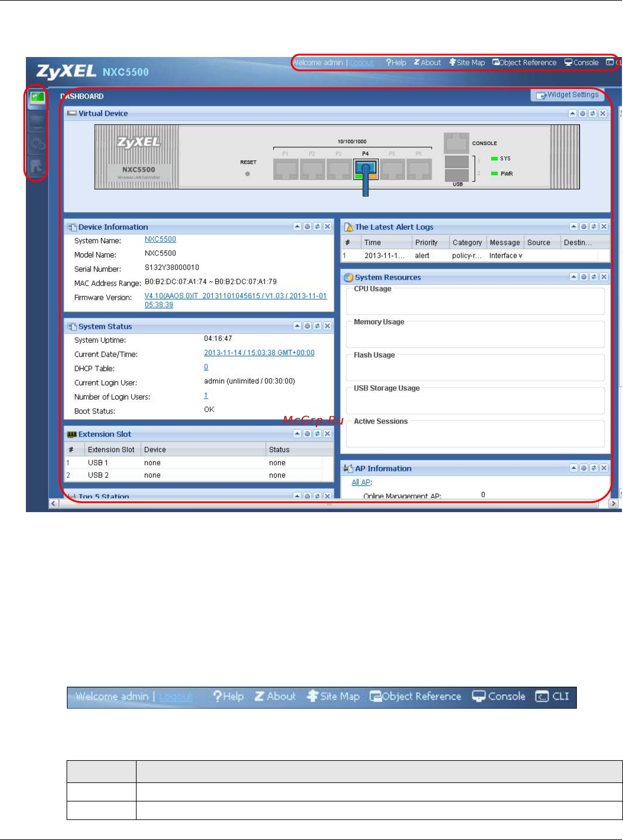Open Object Reference in dashboard title bar

524,63
